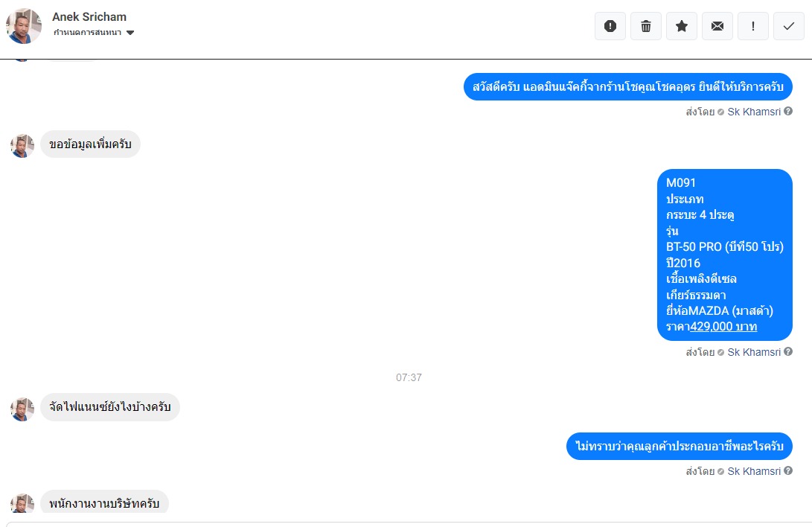The height and width of the screenshot is (527, 812).
Task: Open Anek Sricham's profile picture in header
Action: tap(24, 26)
